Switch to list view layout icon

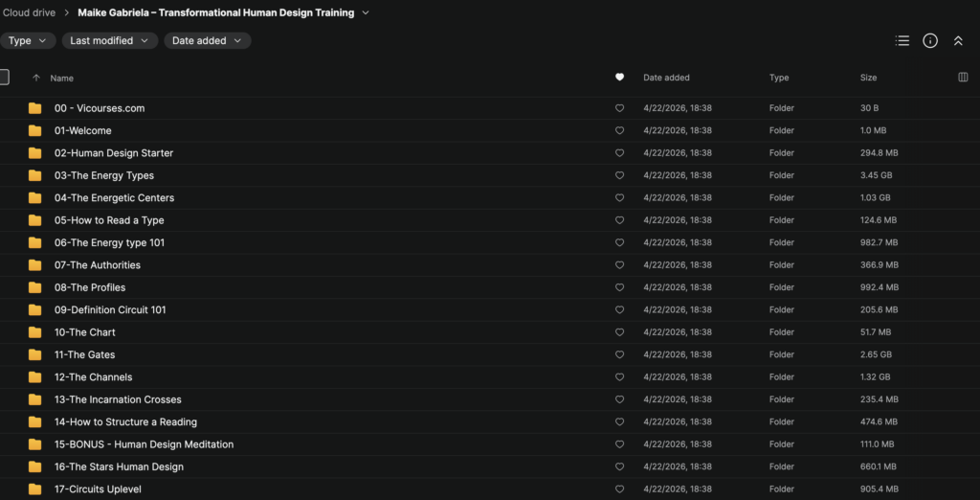tap(902, 41)
